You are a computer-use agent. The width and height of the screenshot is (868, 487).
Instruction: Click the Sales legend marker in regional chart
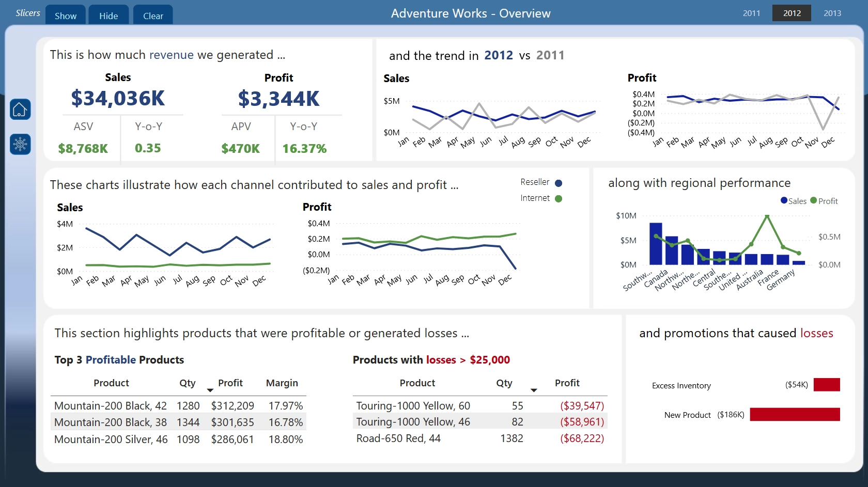[784, 200]
